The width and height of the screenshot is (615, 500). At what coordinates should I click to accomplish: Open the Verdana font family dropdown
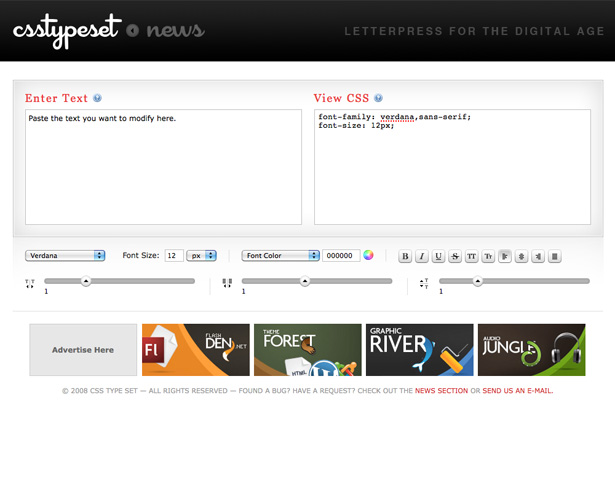65,256
